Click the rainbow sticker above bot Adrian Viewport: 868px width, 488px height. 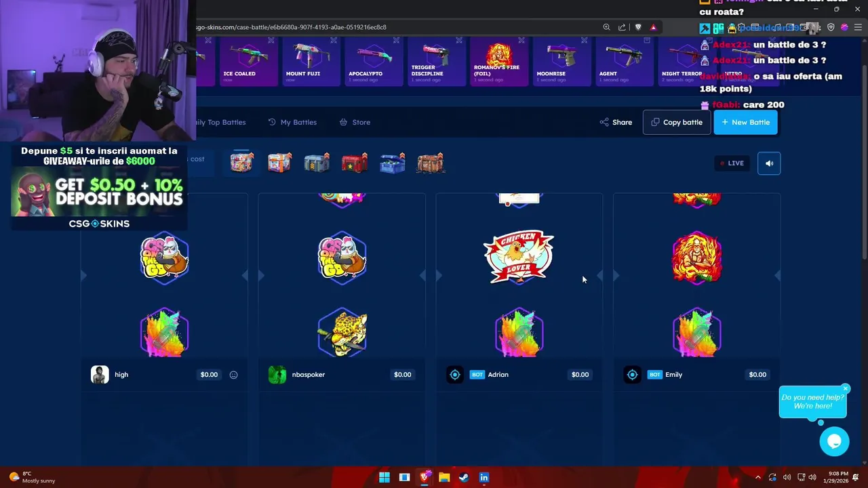click(x=519, y=333)
